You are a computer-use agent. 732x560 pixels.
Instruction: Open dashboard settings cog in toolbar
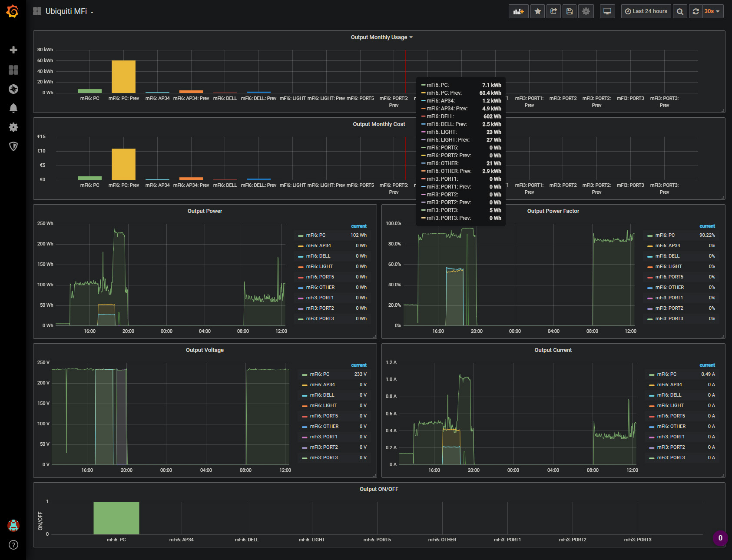pyautogui.click(x=586, y=11)
